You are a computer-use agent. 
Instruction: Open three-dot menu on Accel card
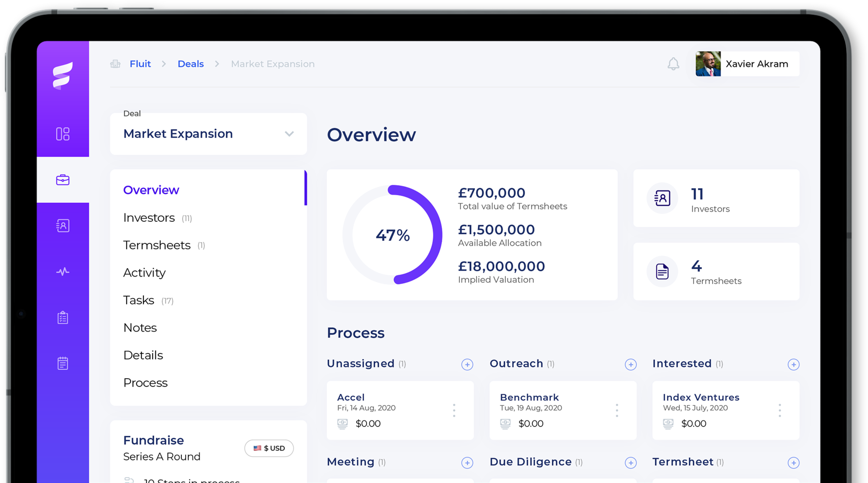click(x=454, y=410)
